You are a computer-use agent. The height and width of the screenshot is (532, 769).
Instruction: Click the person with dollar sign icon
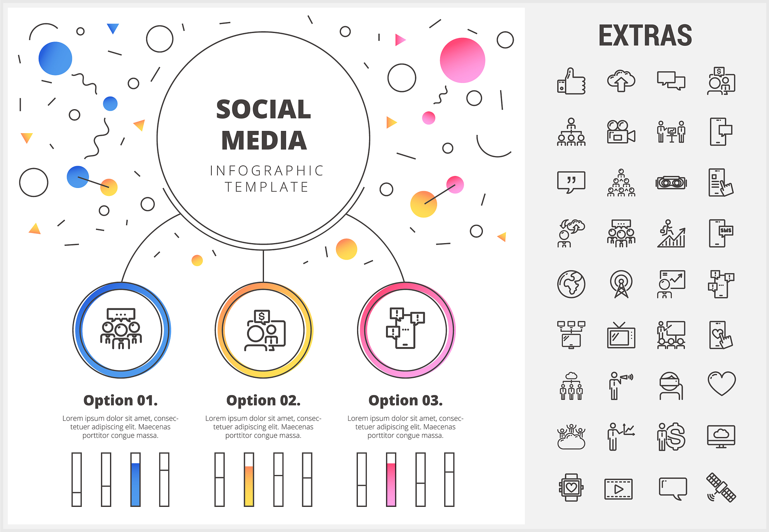pyautogui.click(x=671, y=437)
